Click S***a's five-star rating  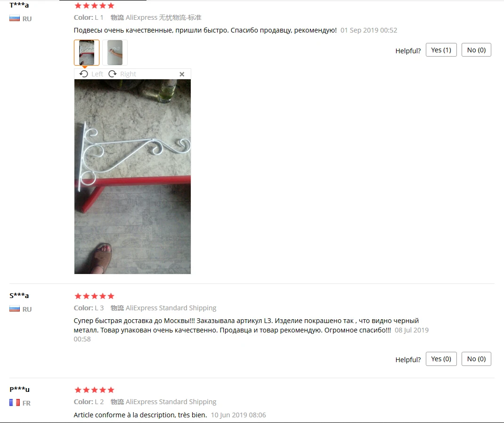click(94, 296)
